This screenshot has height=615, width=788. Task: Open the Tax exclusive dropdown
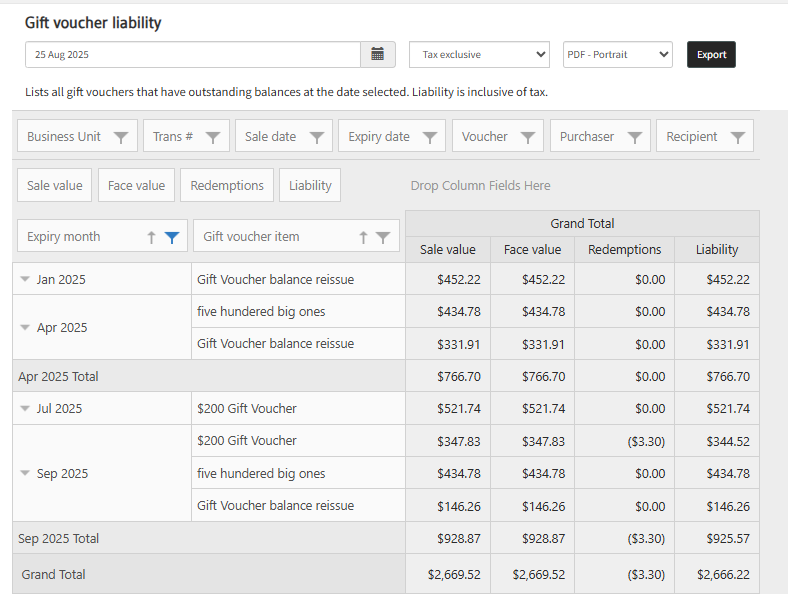point(479,54)
